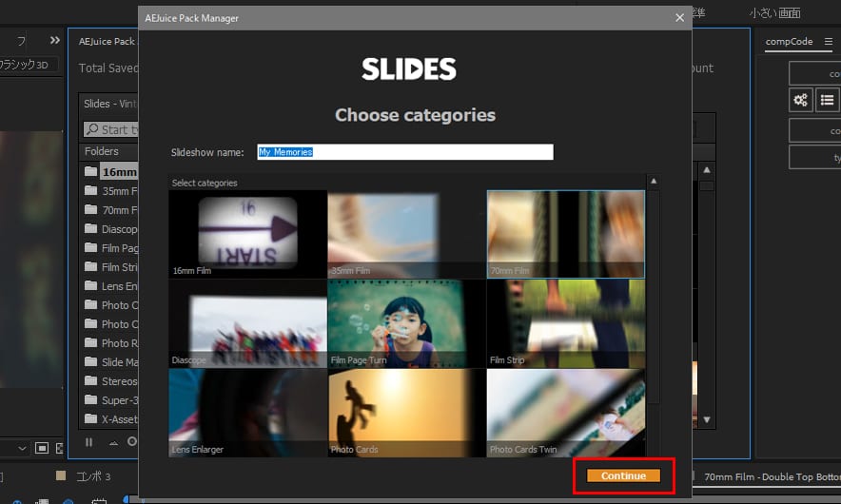Open the Diascope folder in Folders list
Viewport: 841px width, 504px height.
(110, 229)
